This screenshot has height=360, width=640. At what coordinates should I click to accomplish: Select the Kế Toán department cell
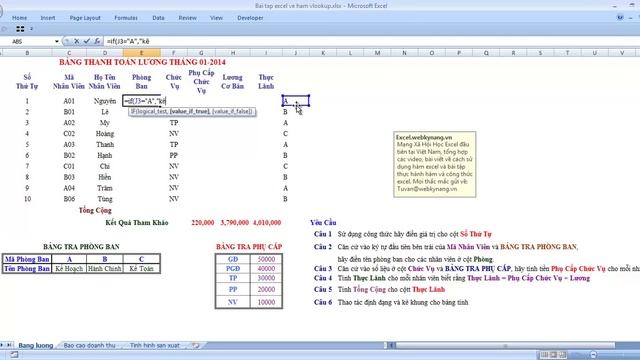point(141,269)
